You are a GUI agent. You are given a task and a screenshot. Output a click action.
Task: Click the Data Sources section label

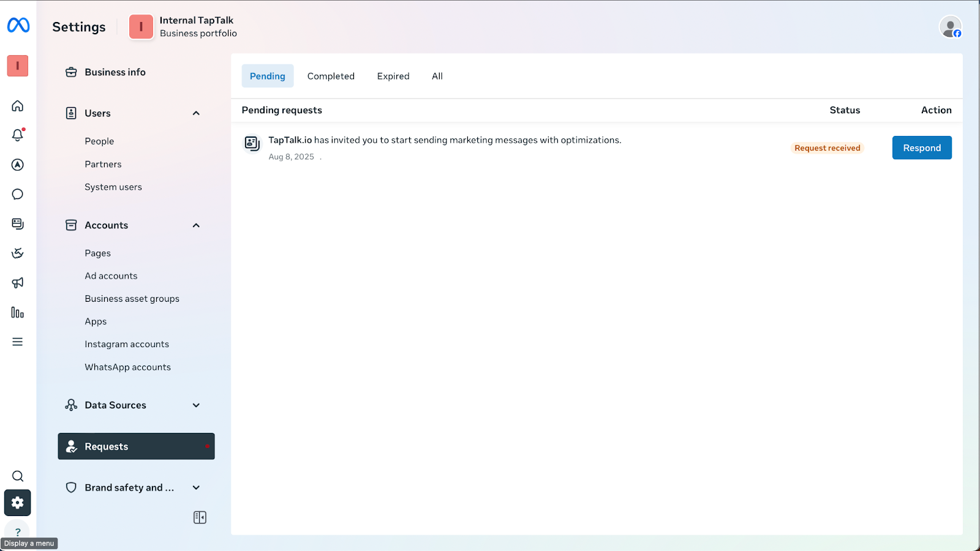[116, 405]
